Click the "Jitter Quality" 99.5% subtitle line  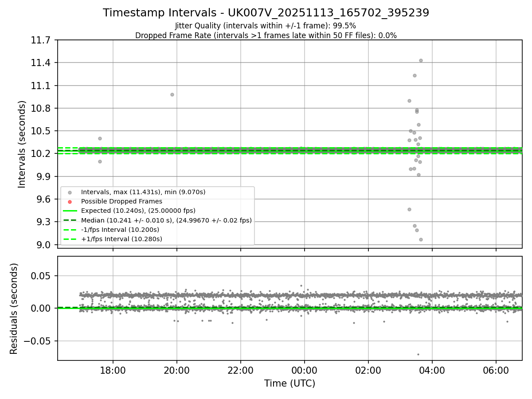click(x=266, y=26)
